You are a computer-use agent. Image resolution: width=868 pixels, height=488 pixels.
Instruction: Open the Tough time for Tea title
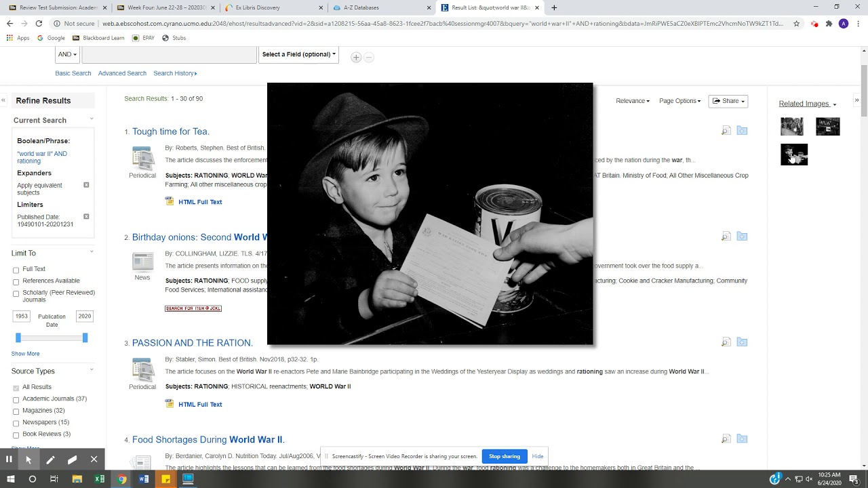[x=171, y=131]
